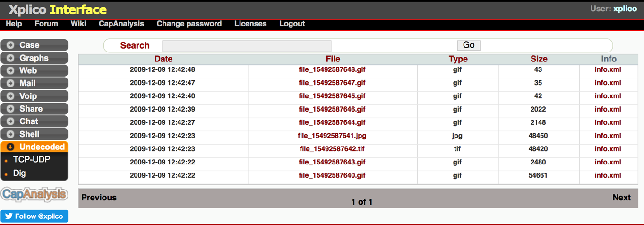The height and width of the screenshot is (225, 644).
Task: Sort by the Date column header
Action: tap(163, 59)
